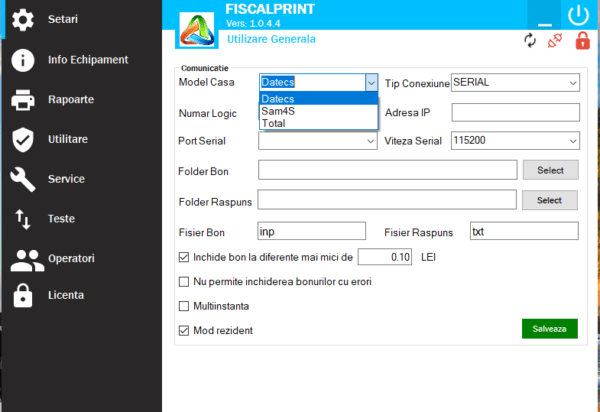
Task: Toggle the Multiinstanta checkbox
Action: (x=183, y=306)
